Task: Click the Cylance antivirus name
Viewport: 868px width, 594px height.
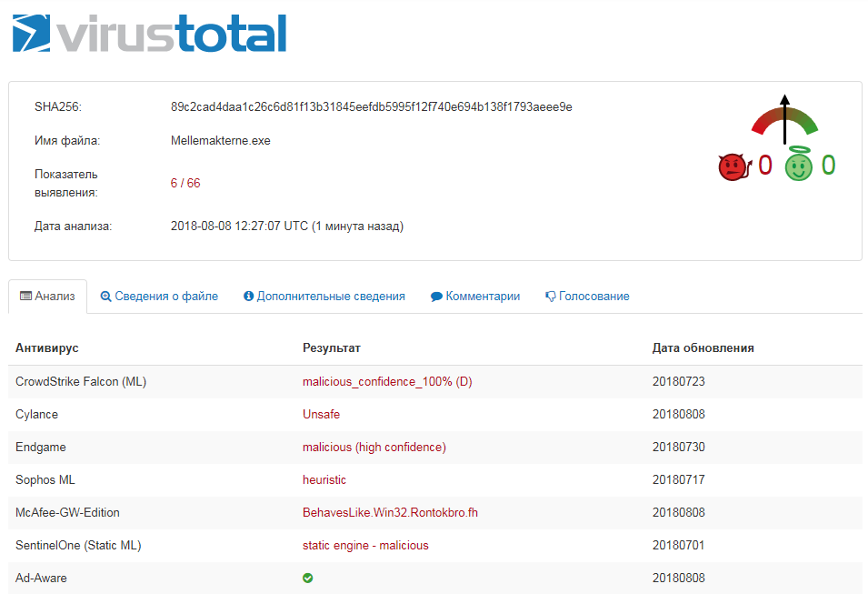Action: tap(36, 415)
